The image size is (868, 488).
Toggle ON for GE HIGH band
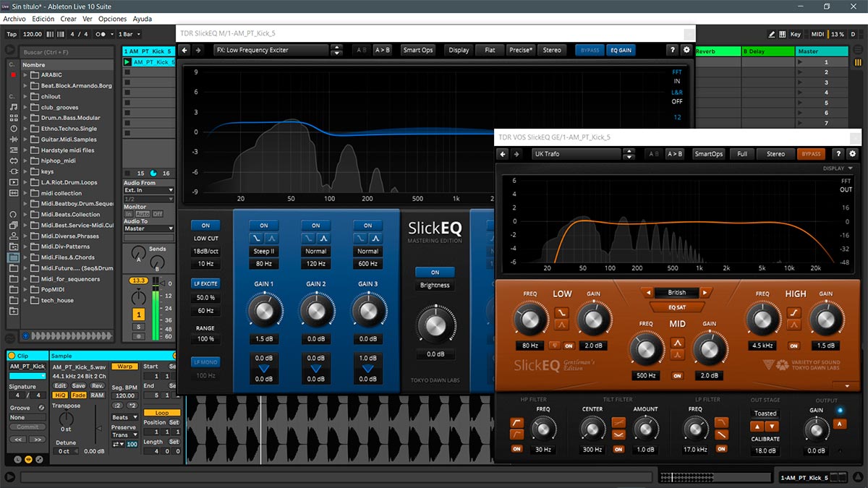pos(793,346)
